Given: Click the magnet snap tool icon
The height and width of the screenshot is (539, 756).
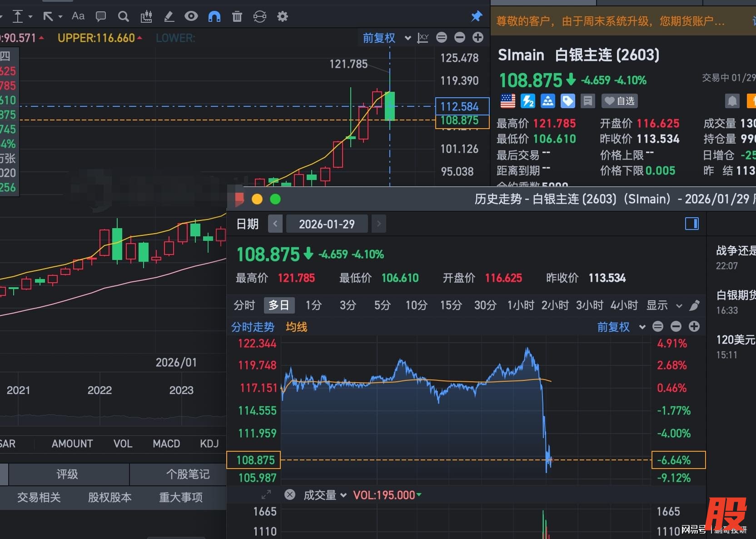Looking at the screenshot, I should (214, 17).
